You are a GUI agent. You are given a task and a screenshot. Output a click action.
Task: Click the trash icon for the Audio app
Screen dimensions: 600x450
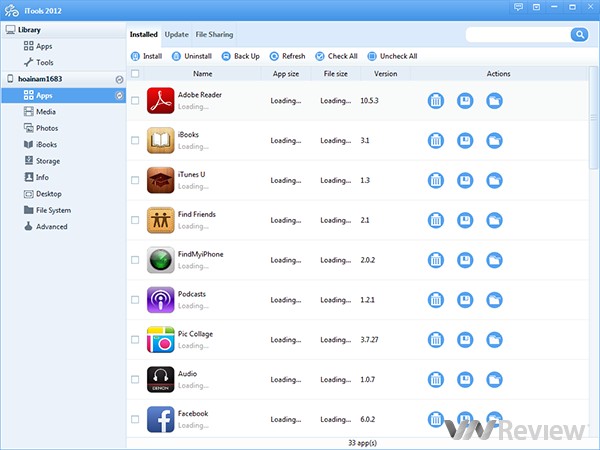coord(435,380)
